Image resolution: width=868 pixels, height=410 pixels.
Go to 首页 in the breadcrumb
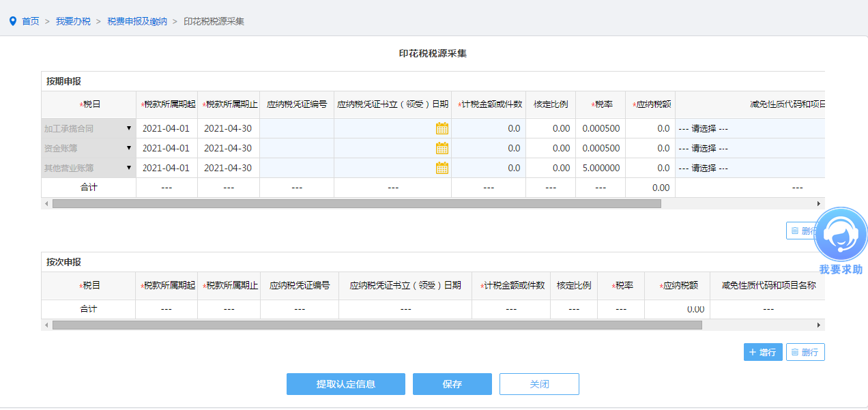31,21
